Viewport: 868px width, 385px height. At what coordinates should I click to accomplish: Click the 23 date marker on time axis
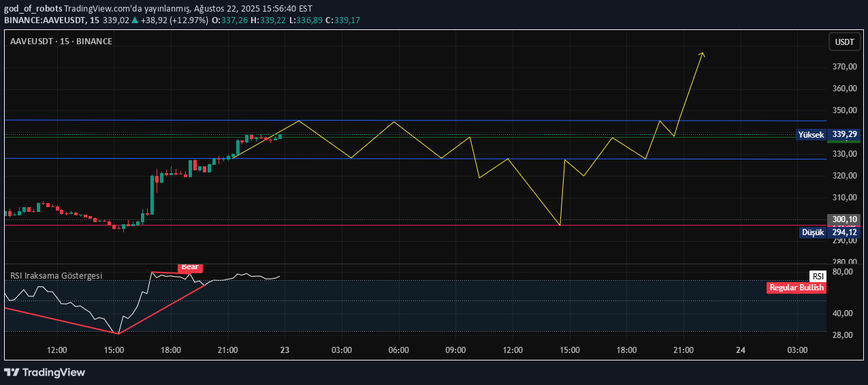click(x=285, y=350)
